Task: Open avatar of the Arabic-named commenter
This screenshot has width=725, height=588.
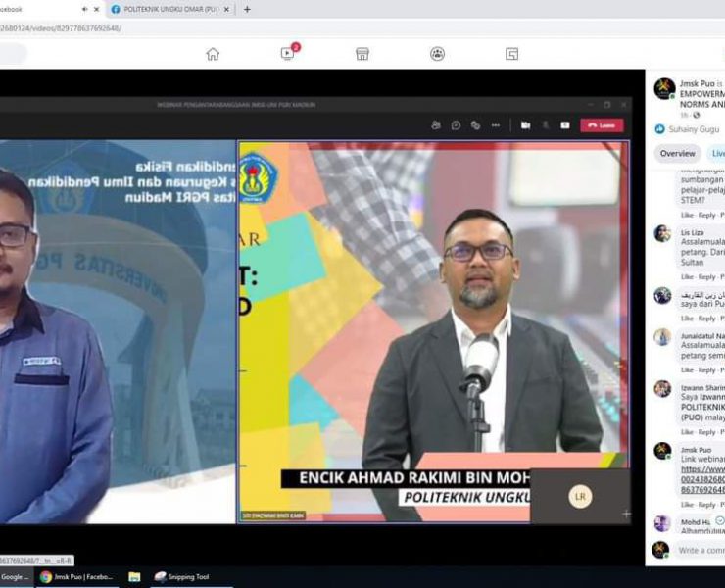Action: click(x=662, y=295)
